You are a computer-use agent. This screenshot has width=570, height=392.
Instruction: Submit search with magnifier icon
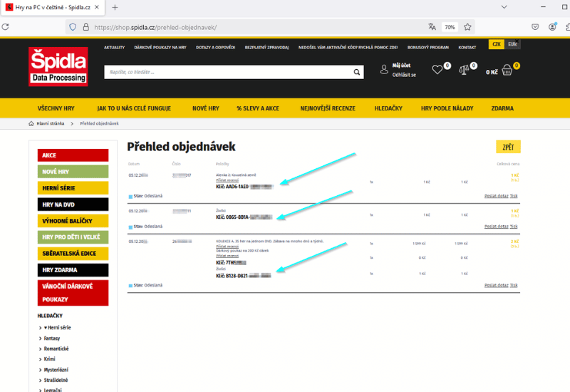357,72
